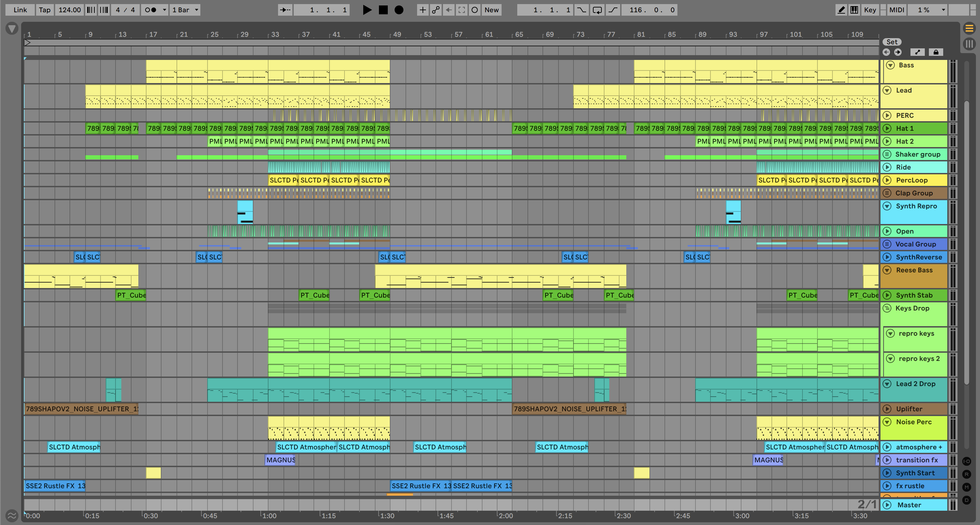The width and height of the screenshot is (980, 525).
Task: Click the Arrangement Record button
Action: click(x=399, y=10)
